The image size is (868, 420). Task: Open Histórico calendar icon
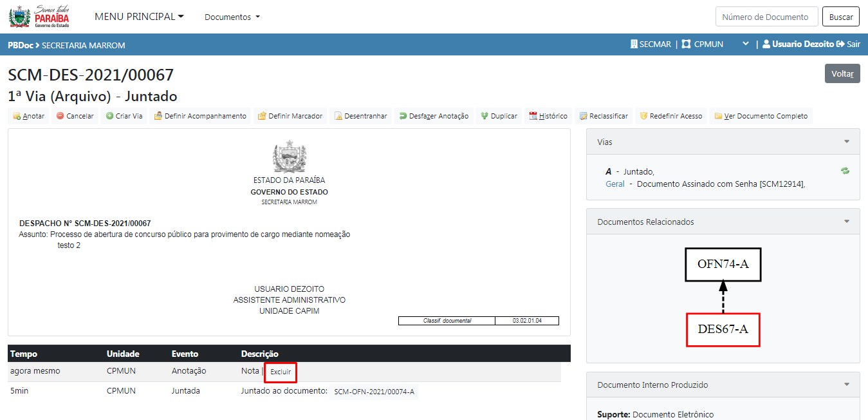click(x=533, y=117)
